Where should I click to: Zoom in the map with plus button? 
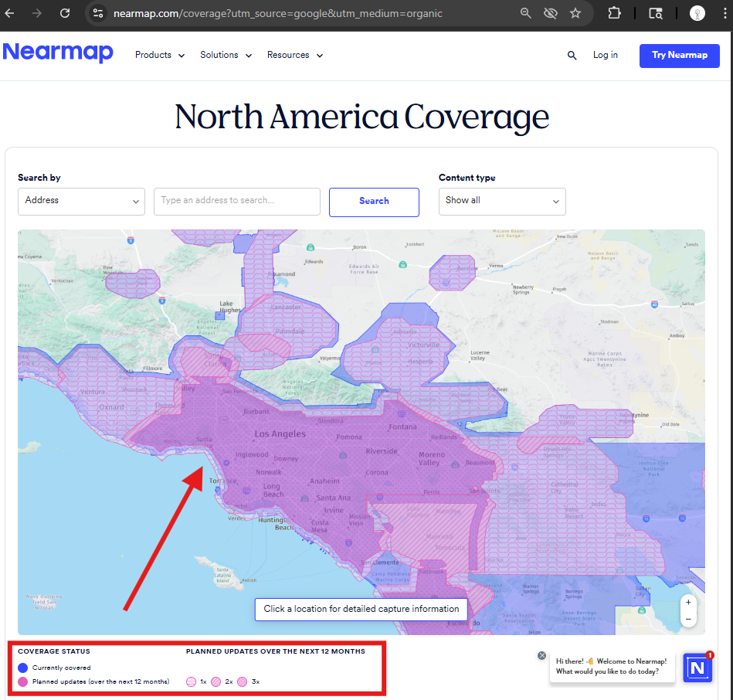(688, 603)
